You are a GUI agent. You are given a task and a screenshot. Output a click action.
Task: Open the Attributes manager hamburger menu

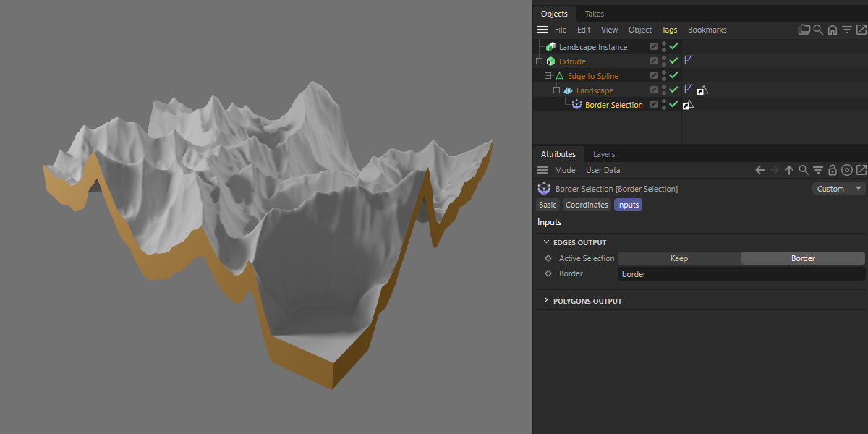(x=542, y=170)
